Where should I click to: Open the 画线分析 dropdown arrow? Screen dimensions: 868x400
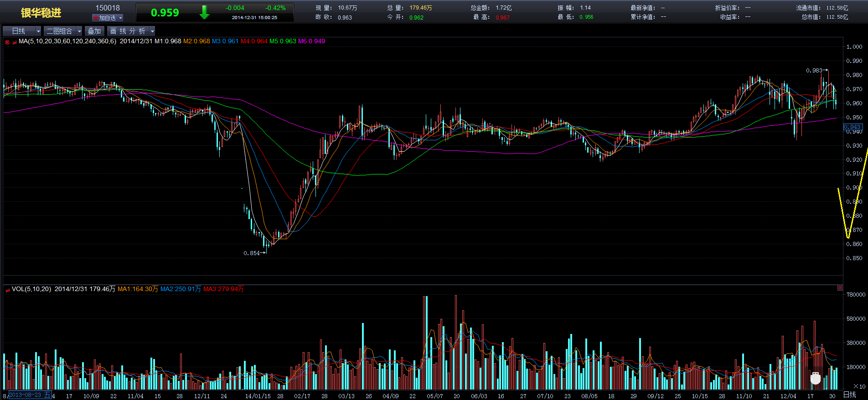tap(152, 31)
